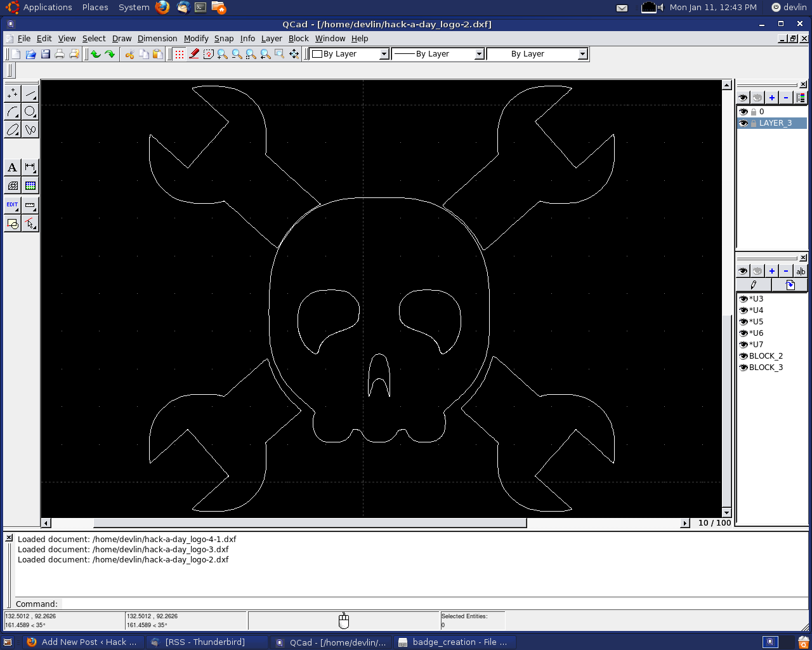
Task: Hide layer 0 using its eye icon
Action: [743, 112]
